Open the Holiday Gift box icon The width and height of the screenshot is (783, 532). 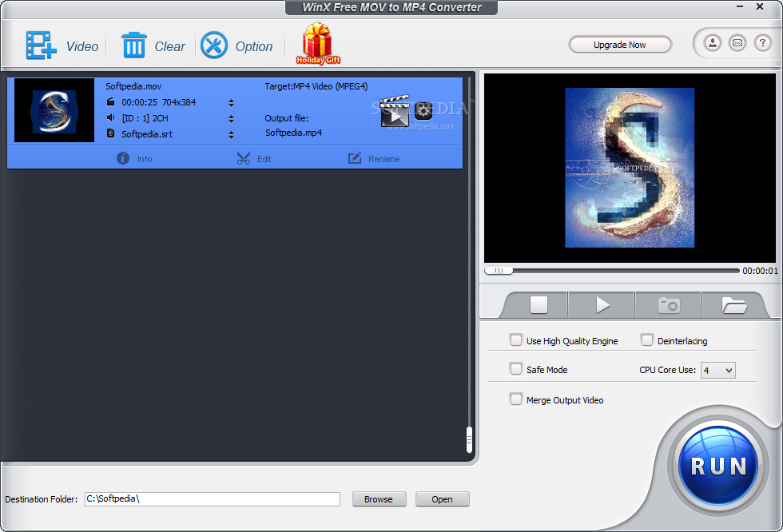click(318, 43)
